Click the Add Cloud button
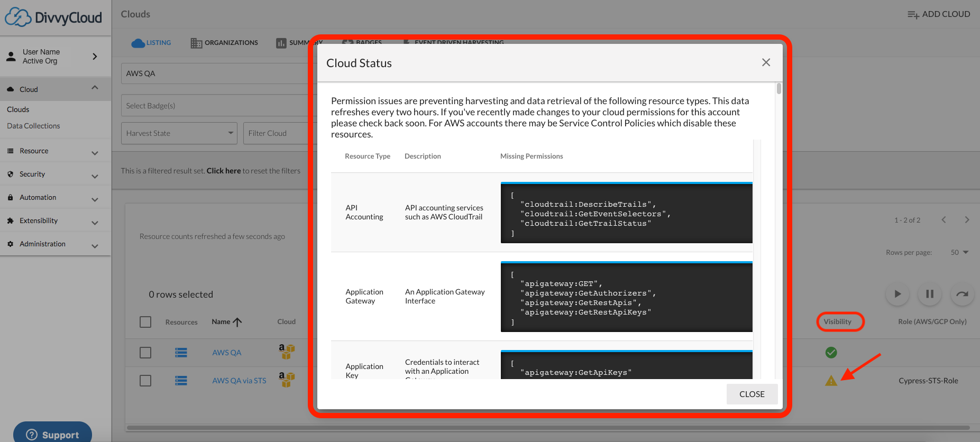The height and width of the screenshot is (442, 980). coord(939,14)
